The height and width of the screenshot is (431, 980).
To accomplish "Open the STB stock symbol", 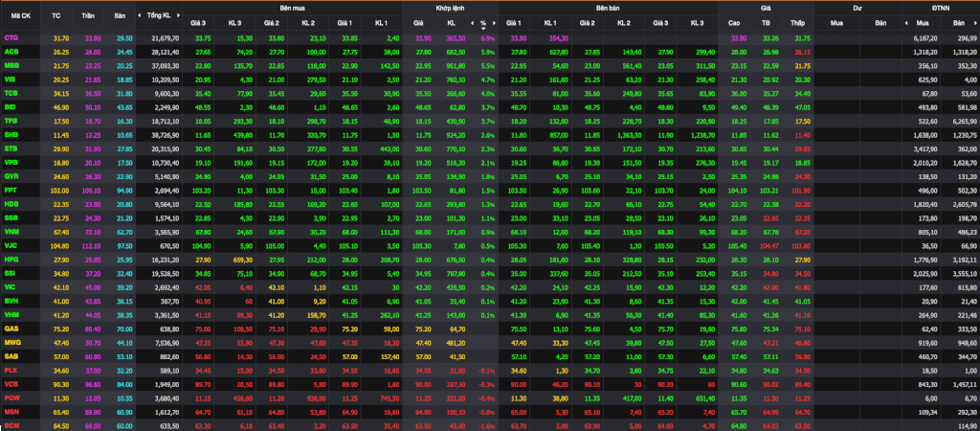I will click(x=10, y=147).
